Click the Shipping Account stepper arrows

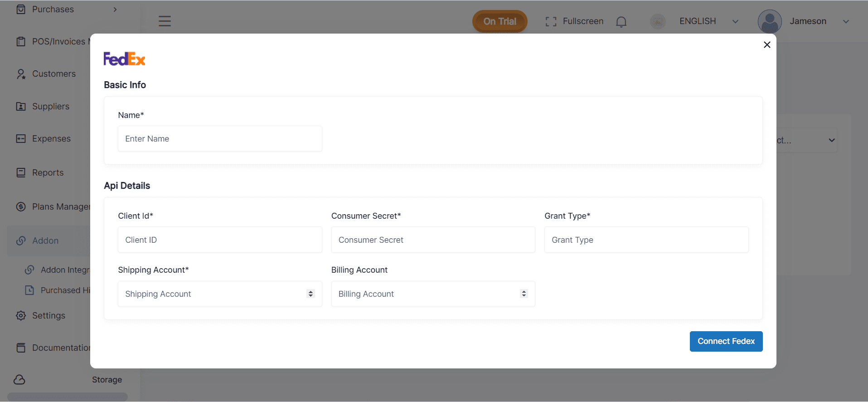pos(310,294)
